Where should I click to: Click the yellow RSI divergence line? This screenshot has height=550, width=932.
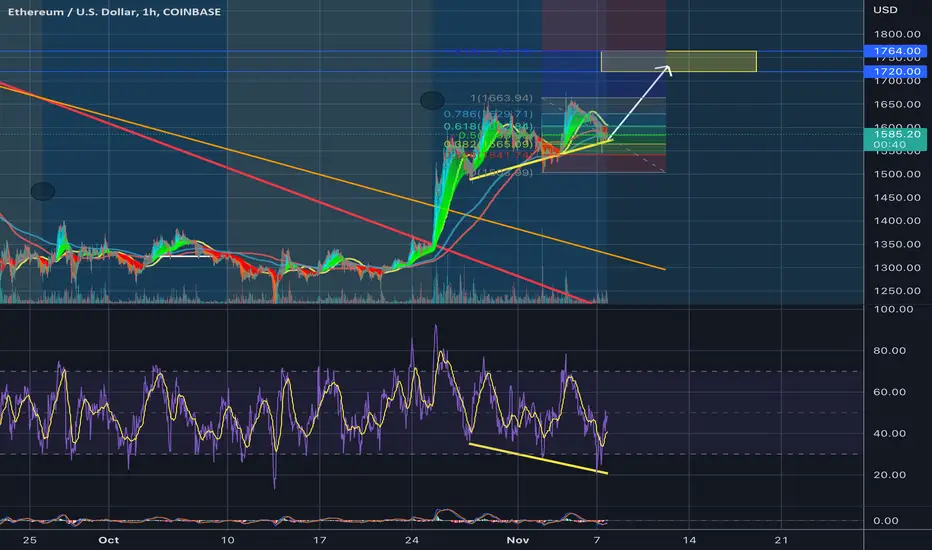tap(538, 458)
